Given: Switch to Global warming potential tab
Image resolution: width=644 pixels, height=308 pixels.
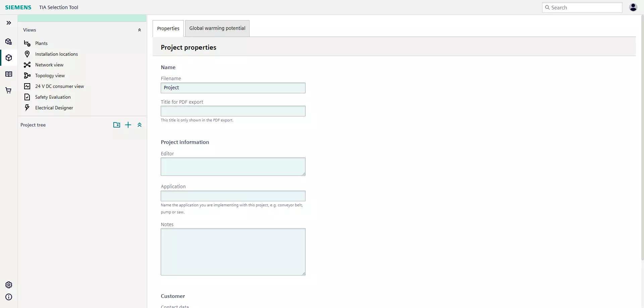Looking at the screenshot, I should point(217,29).
